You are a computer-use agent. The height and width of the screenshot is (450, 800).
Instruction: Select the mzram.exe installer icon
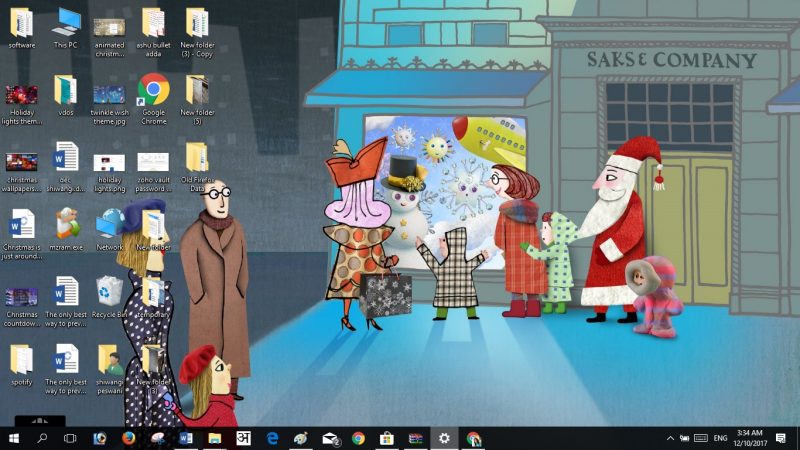pyautogui.click(x=66, y=231)
